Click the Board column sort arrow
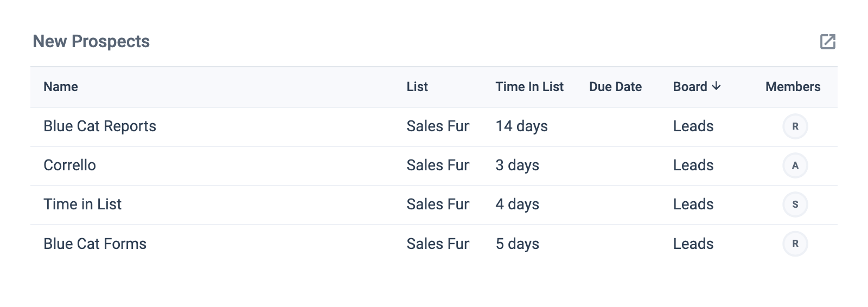The width and height of the screenshot is (868, 307). (x=716, y=86)
